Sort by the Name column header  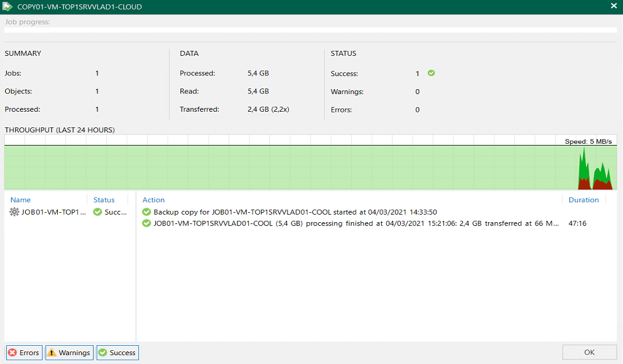click(21, 200)
